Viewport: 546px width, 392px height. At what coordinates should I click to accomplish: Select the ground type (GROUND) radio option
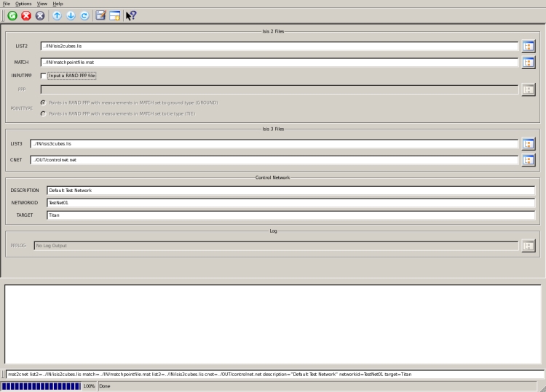tap(44, 103)
